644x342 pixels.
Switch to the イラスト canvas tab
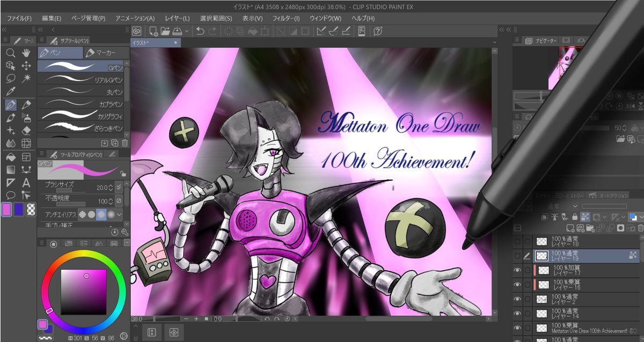click(x=157, y=42)
